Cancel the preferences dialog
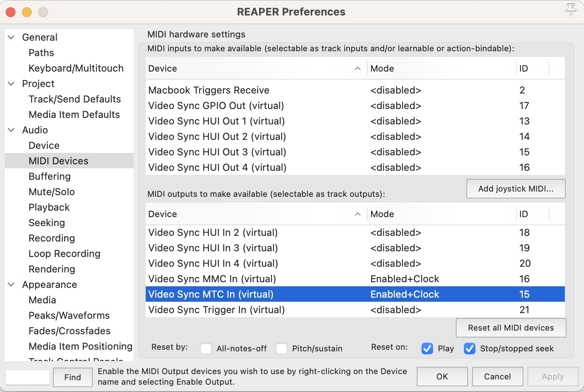 tap(497, 377)
